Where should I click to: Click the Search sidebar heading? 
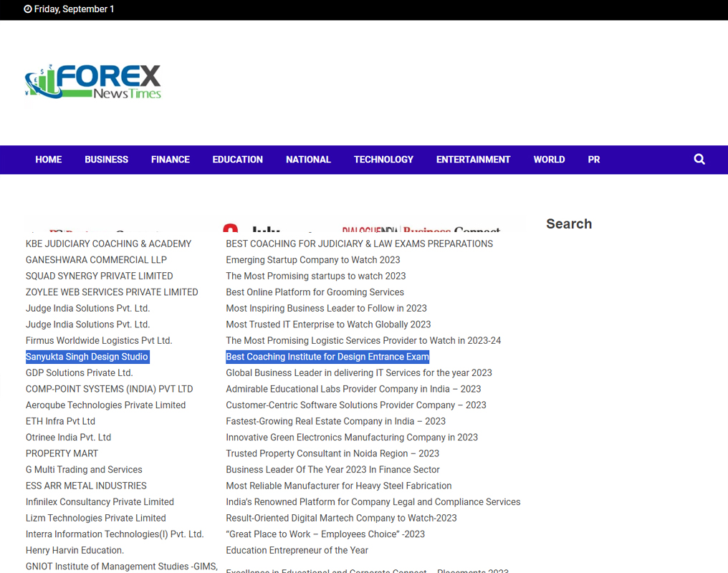[x=569, y=223]
